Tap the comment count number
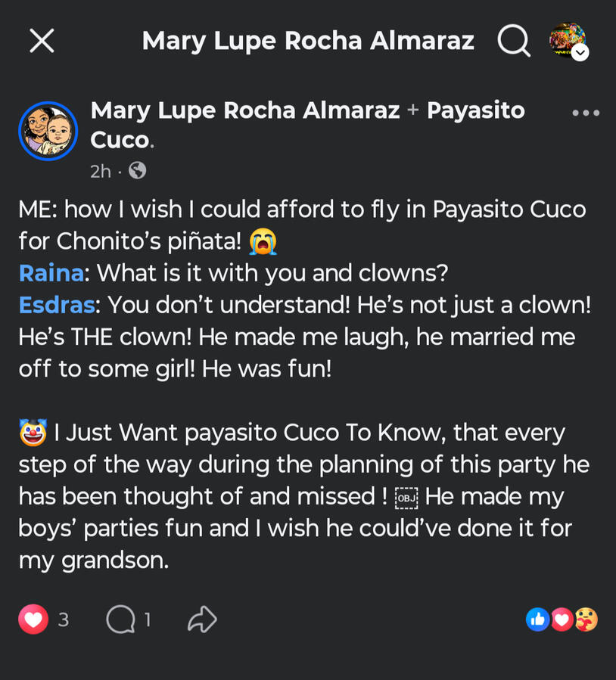Screen dimensions: 616x680 tap(148, 620)
